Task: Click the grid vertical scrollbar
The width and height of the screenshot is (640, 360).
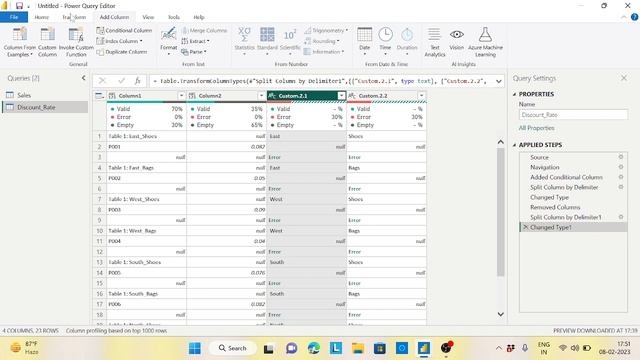Action: [x=500, y=212]
